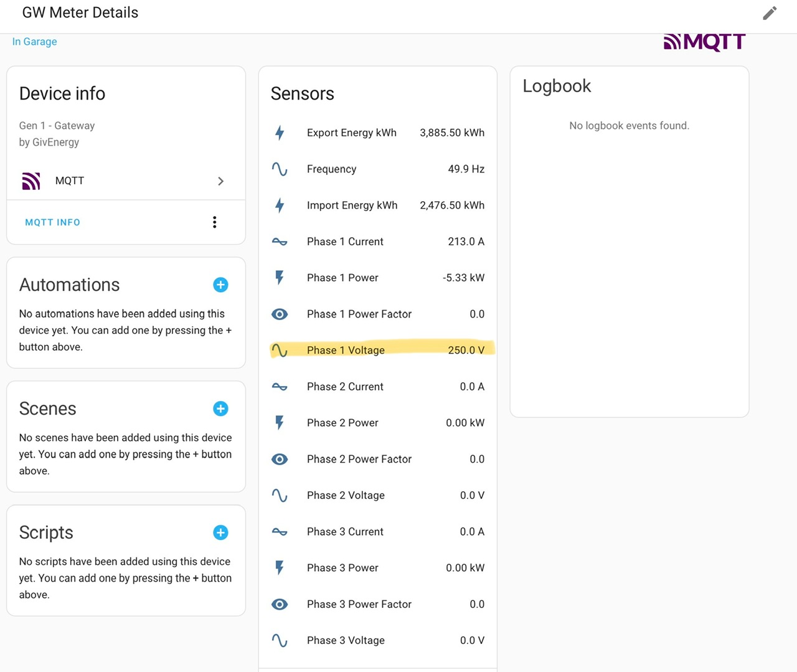Select the Frequency sensor label
Image resolution: width=797 pixels, height=672 pixels.
pos(332,169)
